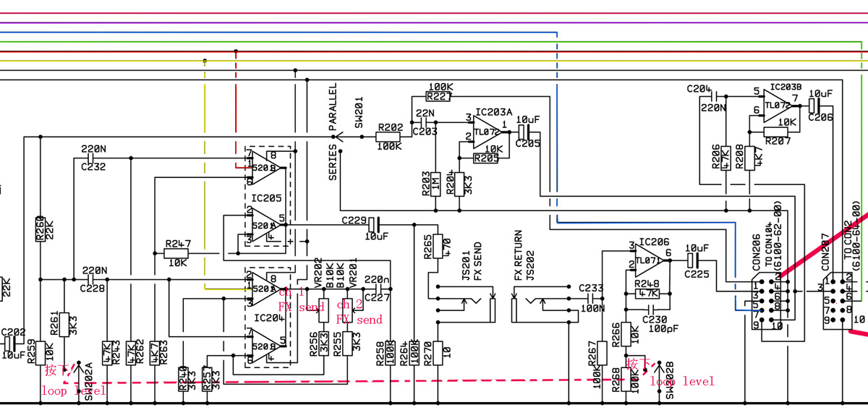868x418 pixels.
Task: Click the R263 resistor label
Action: click(164, 354)
